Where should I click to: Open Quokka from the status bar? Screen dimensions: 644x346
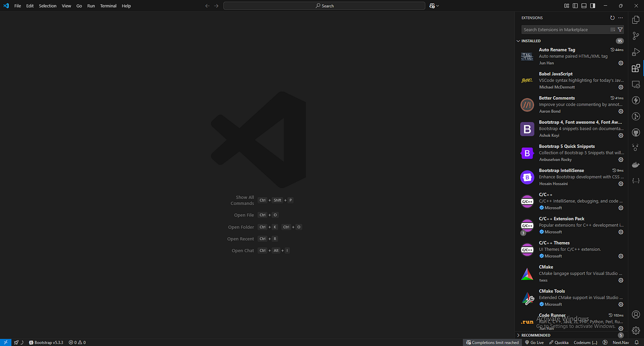tap(559, 342)
